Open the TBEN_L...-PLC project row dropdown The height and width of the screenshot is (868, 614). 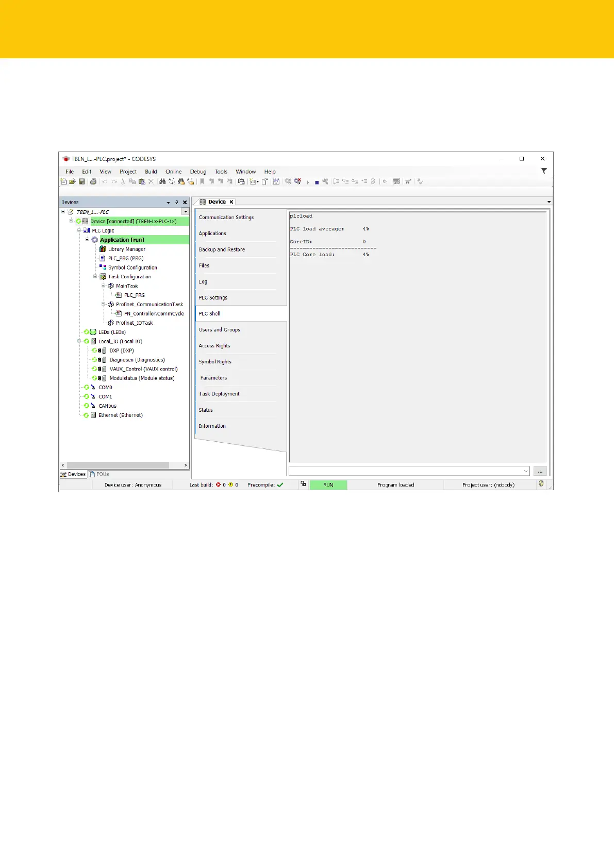point(185,212)
